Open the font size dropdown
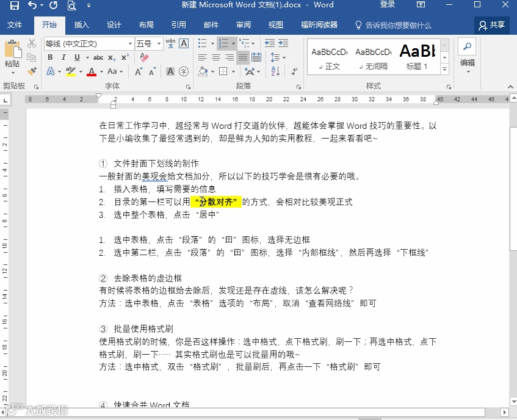 (x=159, y=43)
